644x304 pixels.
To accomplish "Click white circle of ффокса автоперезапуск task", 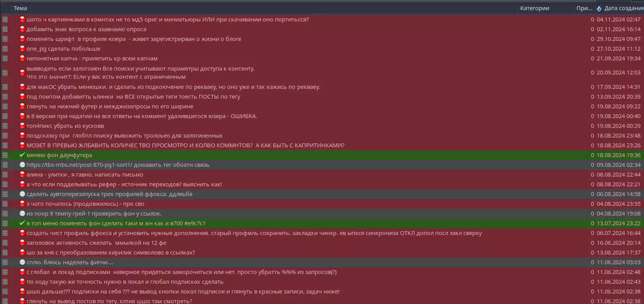I will point(22,194).
